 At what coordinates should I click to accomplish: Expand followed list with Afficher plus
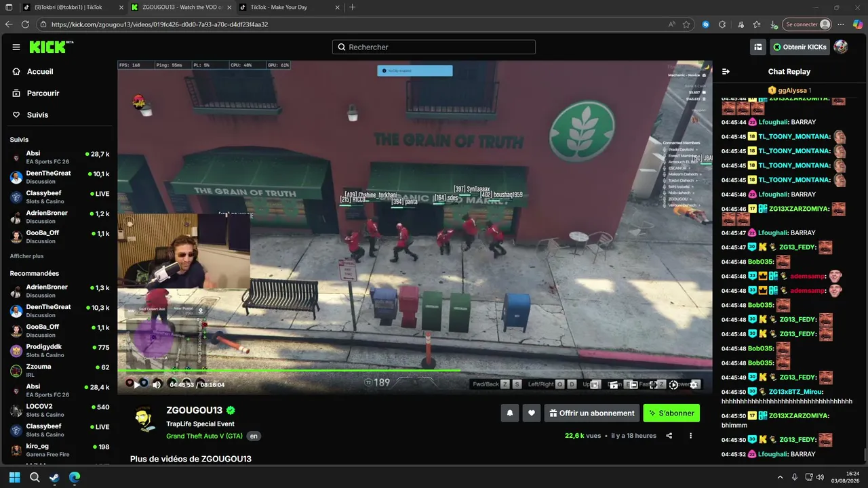tap(26, 256)
